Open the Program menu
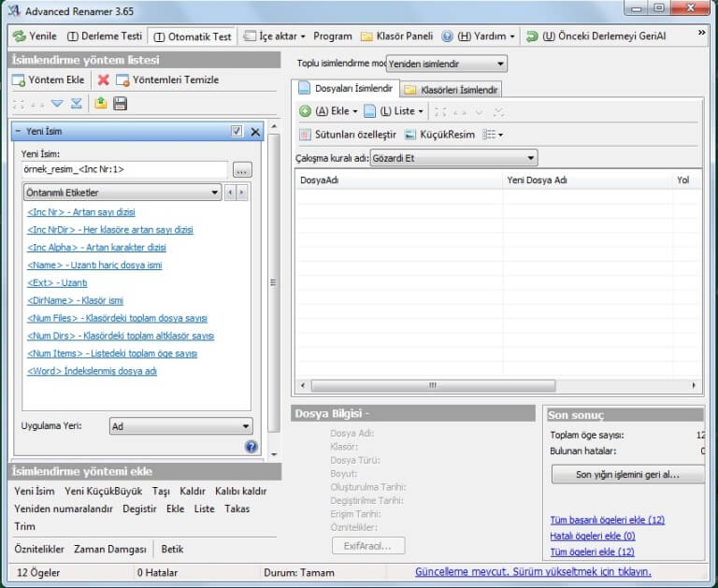Screen dimensions: 718x588 333,36
